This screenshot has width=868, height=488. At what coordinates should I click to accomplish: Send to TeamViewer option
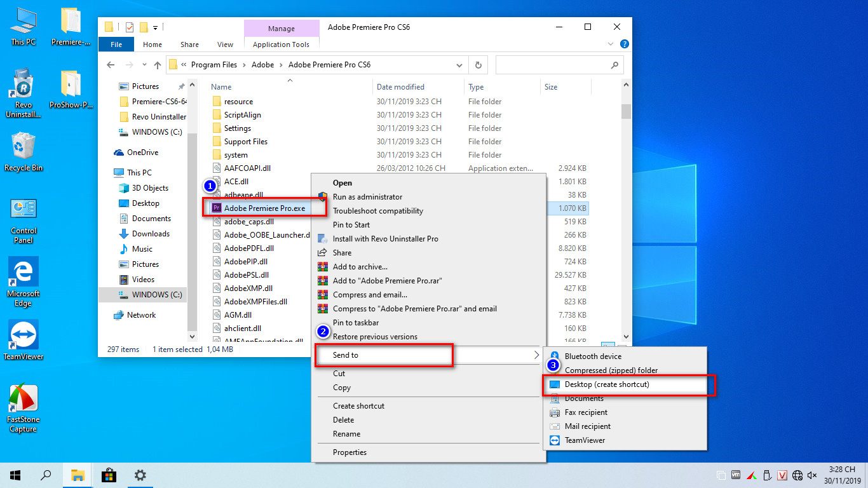[x=585, y=440]
